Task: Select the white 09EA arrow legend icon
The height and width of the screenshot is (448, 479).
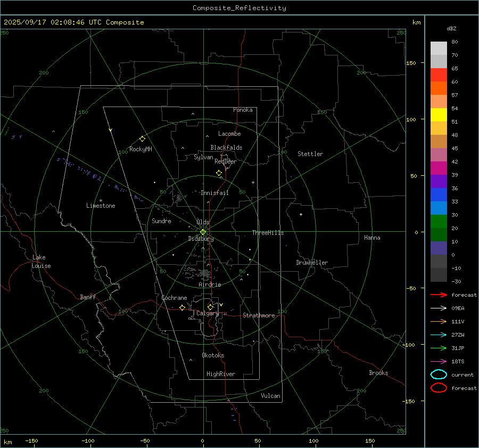Action: [439, 308]
